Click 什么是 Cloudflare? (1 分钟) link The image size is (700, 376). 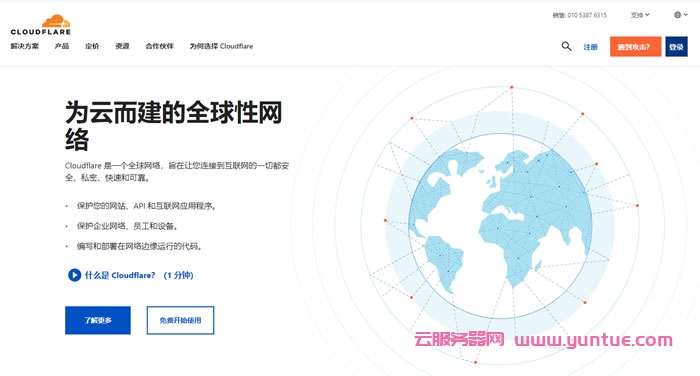pos(139,275)
